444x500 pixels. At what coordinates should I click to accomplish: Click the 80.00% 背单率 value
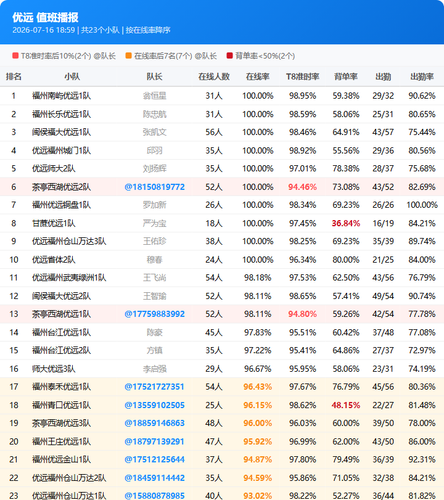click(346, 260)
